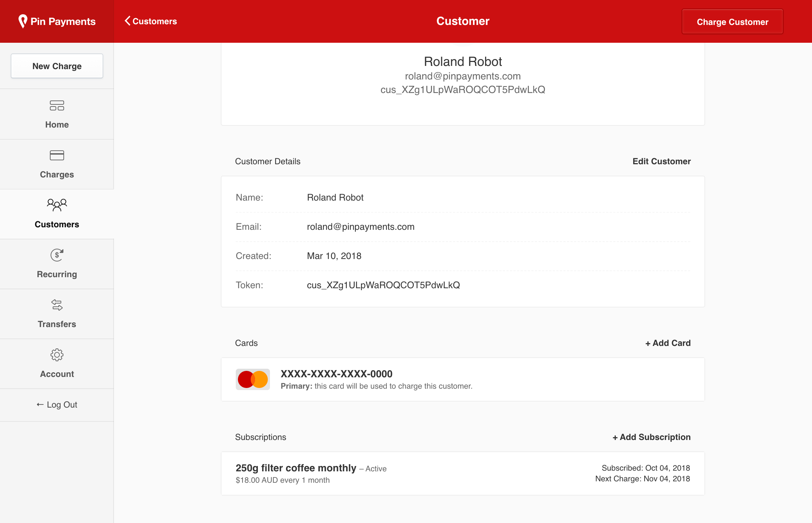
Task: Click the customer token under the header email
Action: tap(463, 89)
